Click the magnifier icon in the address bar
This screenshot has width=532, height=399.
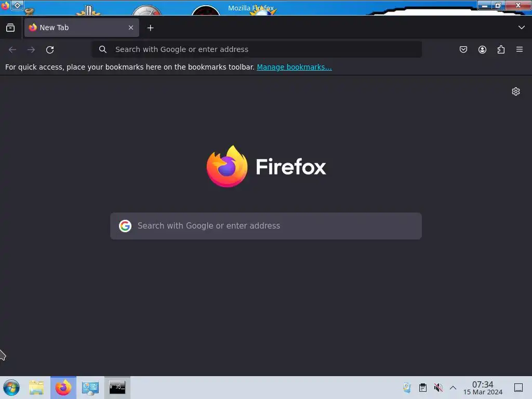[x=103, y=49]
